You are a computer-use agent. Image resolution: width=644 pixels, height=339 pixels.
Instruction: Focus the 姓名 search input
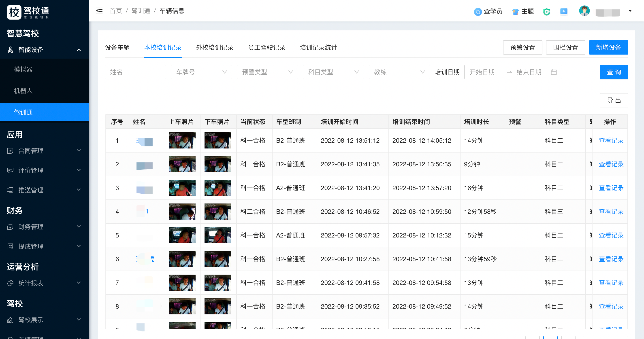coord(135,72)
